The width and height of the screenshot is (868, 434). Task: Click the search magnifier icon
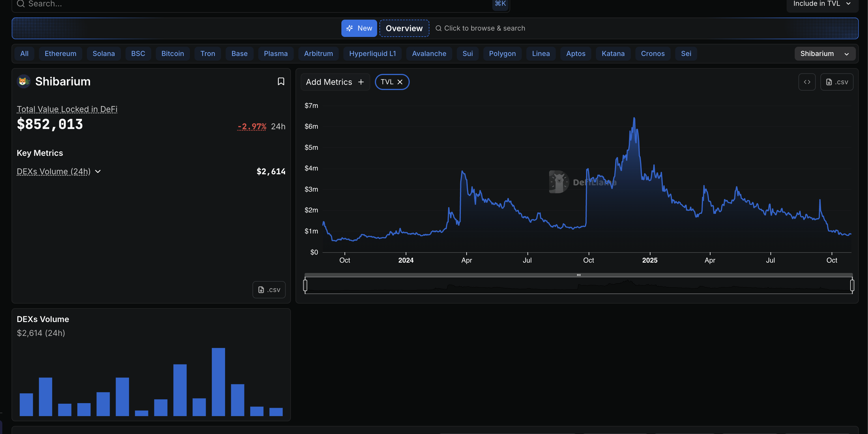point(21,4)
